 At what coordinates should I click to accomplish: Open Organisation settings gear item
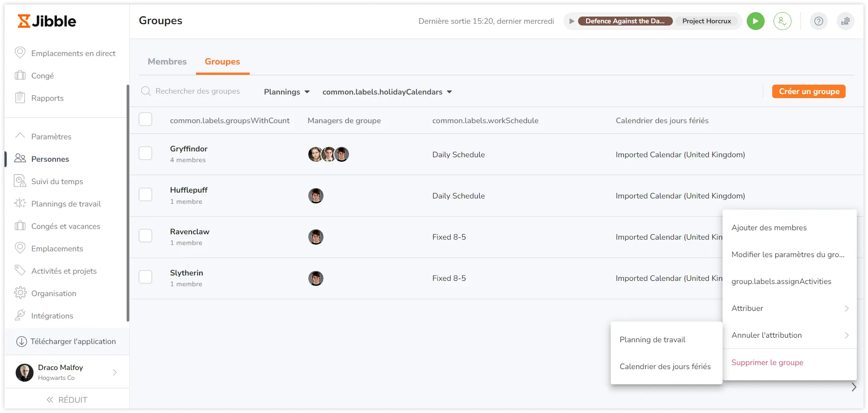54,293
